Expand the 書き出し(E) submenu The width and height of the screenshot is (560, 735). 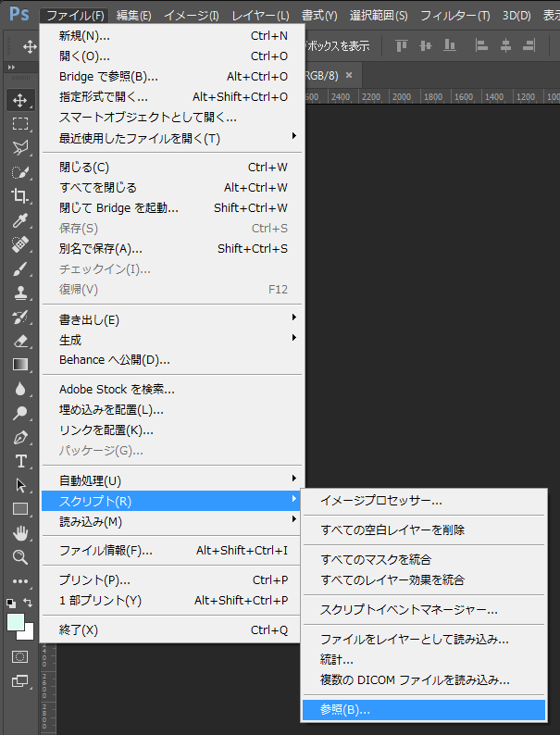pos(171,319)
